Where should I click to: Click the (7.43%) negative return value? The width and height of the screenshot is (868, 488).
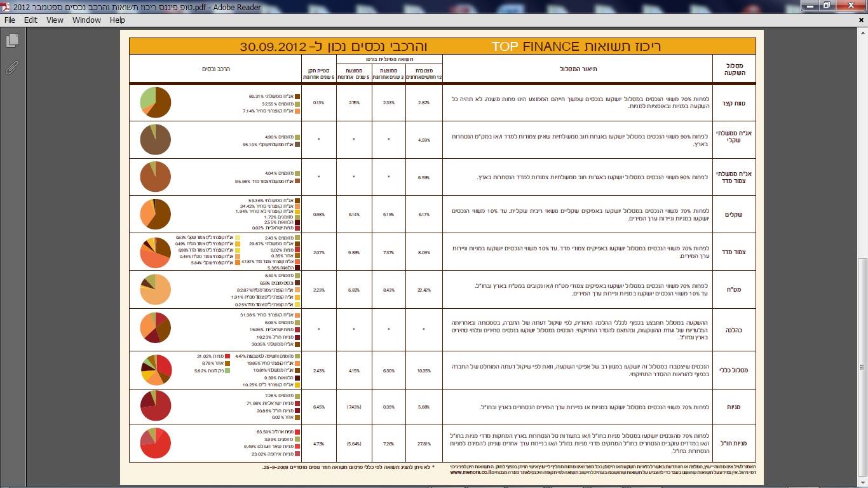[x=354, y=407]
